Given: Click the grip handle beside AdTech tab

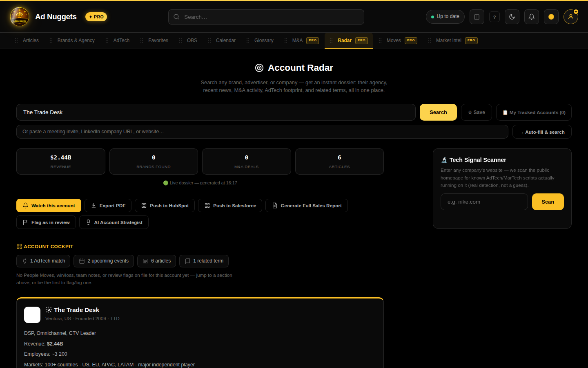Looking at the screenshot, I should [x=107, y=40].
